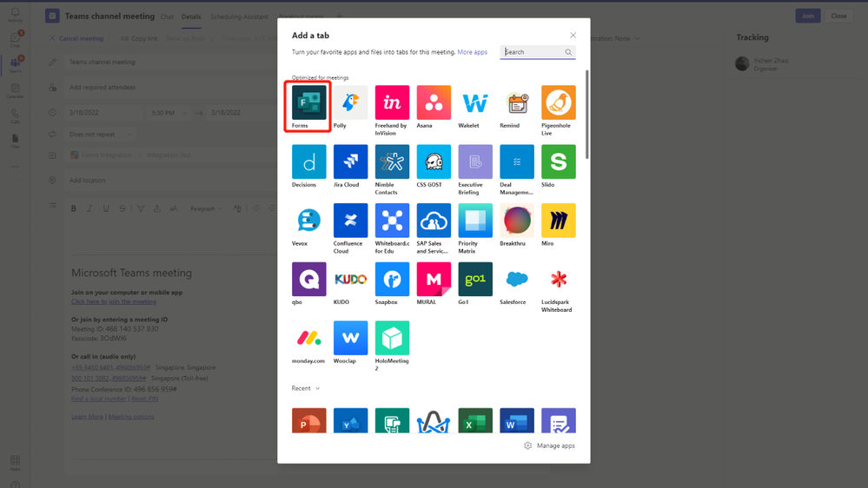Switch to the Chat tab
Image resolution: width=868 pixels, height=488 pixels.
click(167, 16)
